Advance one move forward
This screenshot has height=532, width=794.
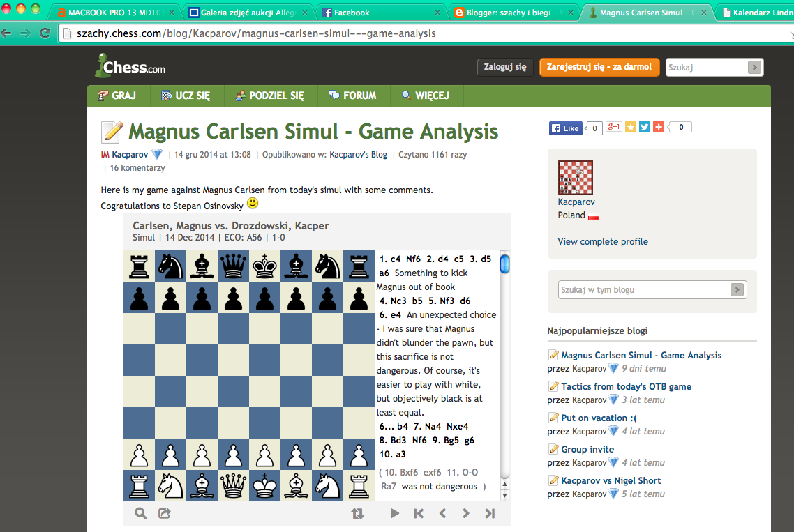466,513
